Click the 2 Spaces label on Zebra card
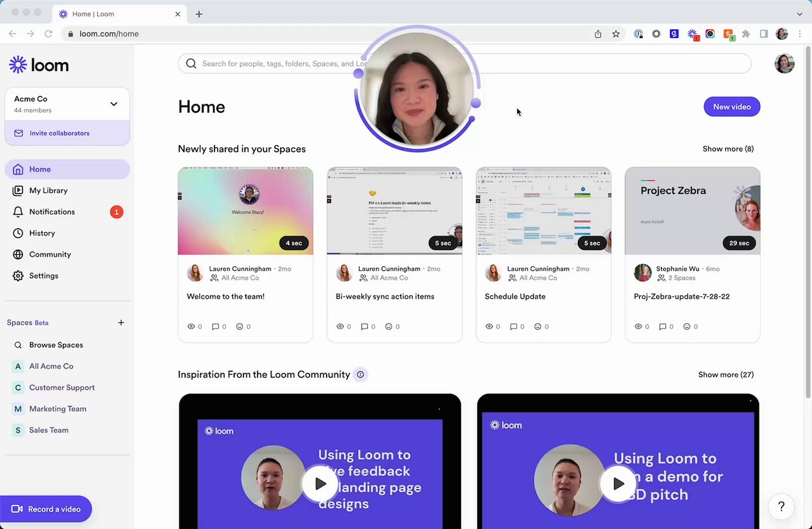The width and height of the screenshot is (812, 529). [681, 278]
